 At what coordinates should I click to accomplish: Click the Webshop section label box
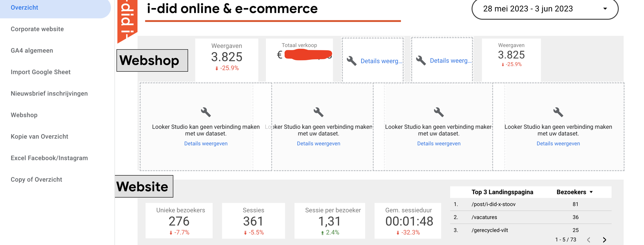pos(152,60)
